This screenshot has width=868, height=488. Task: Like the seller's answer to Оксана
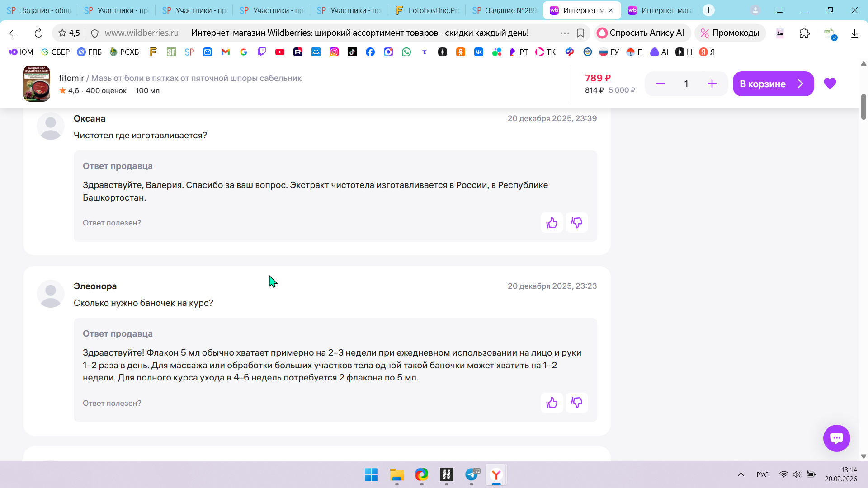click(x=552, y=223)
